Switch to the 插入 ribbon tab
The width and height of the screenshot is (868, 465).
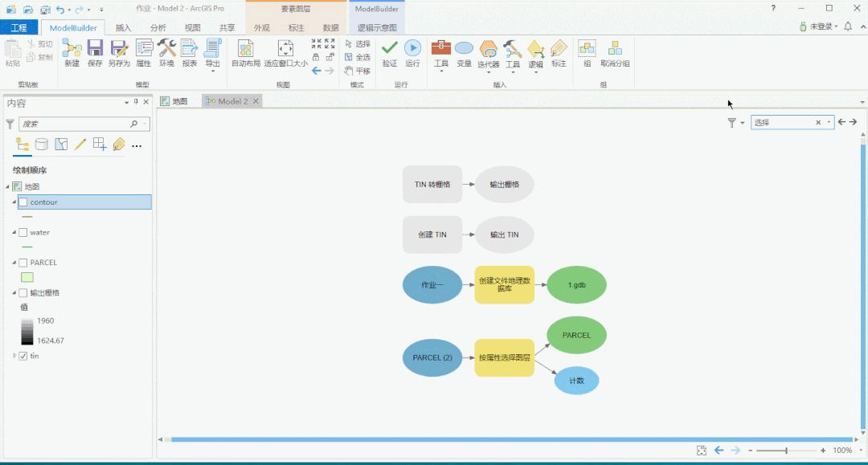pos(123,27)
